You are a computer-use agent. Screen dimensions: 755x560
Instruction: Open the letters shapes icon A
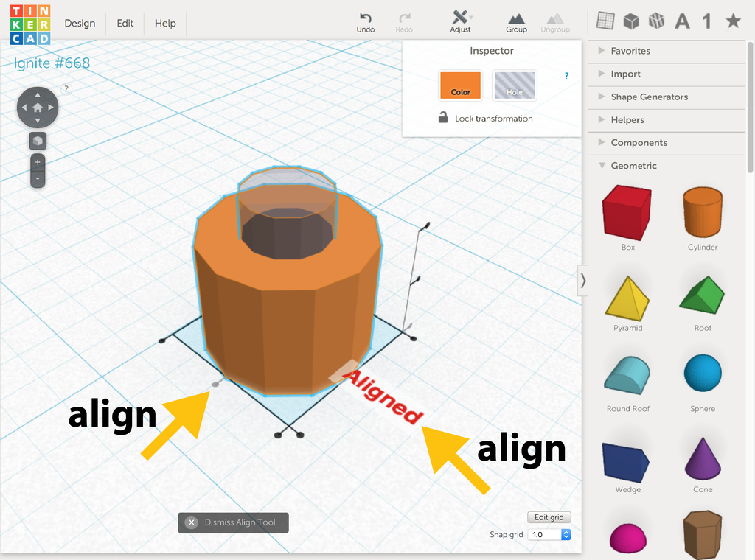(682, 21)
